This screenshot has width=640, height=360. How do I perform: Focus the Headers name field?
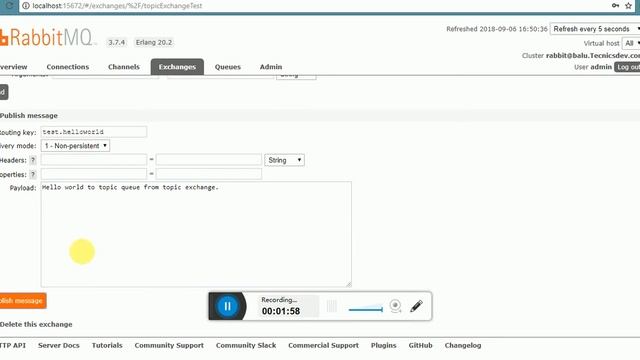pyautogui.click(x=93, y=160)
